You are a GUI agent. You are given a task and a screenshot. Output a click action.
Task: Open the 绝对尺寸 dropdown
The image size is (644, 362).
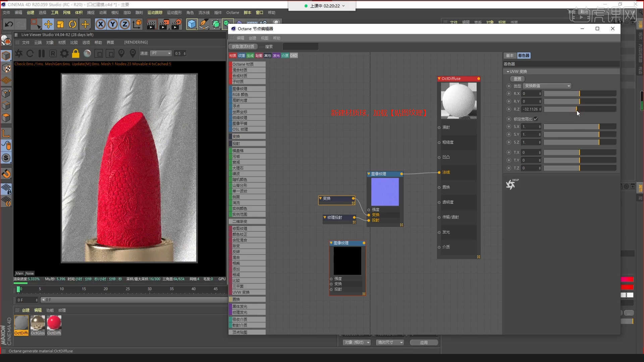(390, 343)
